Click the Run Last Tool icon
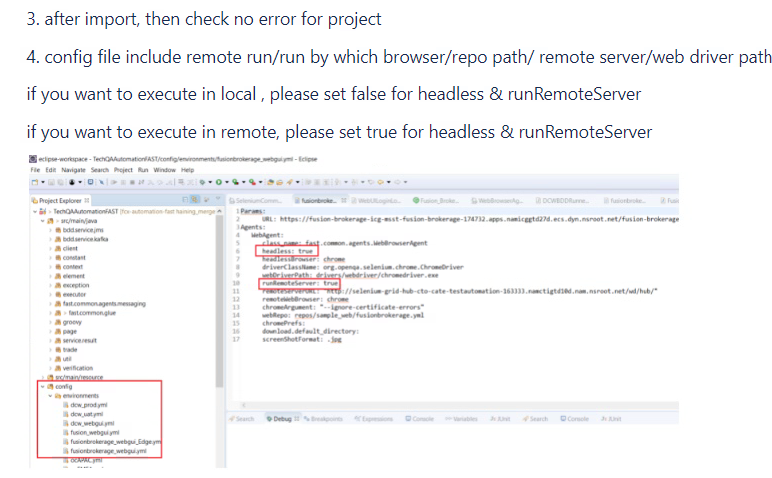The height and width of the screenshot is (478, 772). [x=253, y=182]
